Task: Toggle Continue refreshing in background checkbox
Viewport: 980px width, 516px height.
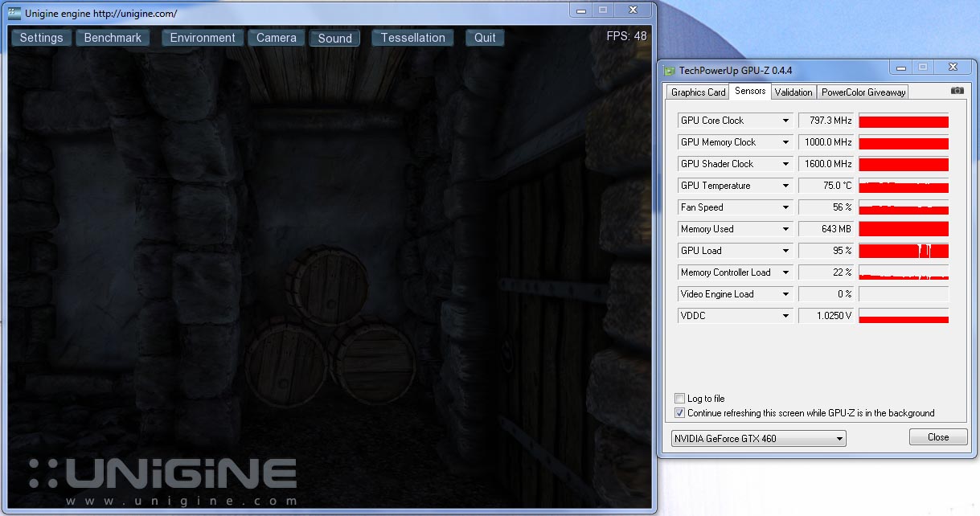Action: (x=680, y=413)
